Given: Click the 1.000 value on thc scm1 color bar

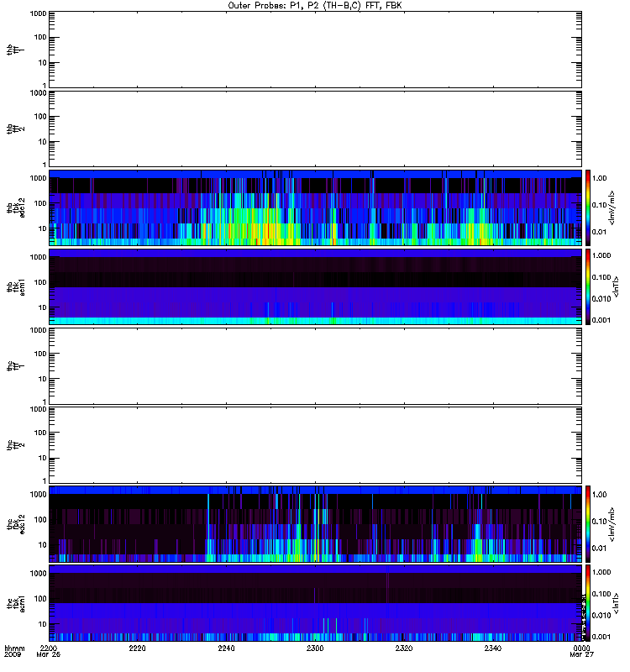Looking at the screenshot, I should coord(601,572).
